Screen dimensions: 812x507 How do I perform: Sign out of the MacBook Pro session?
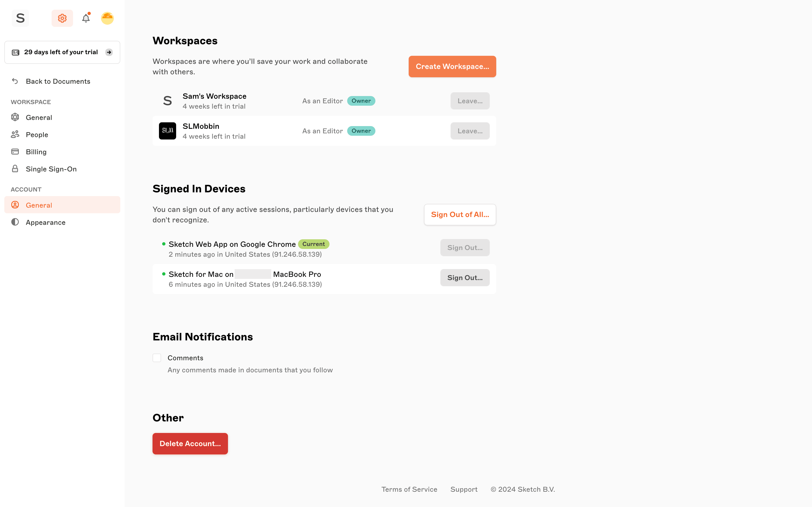point(465,278)
